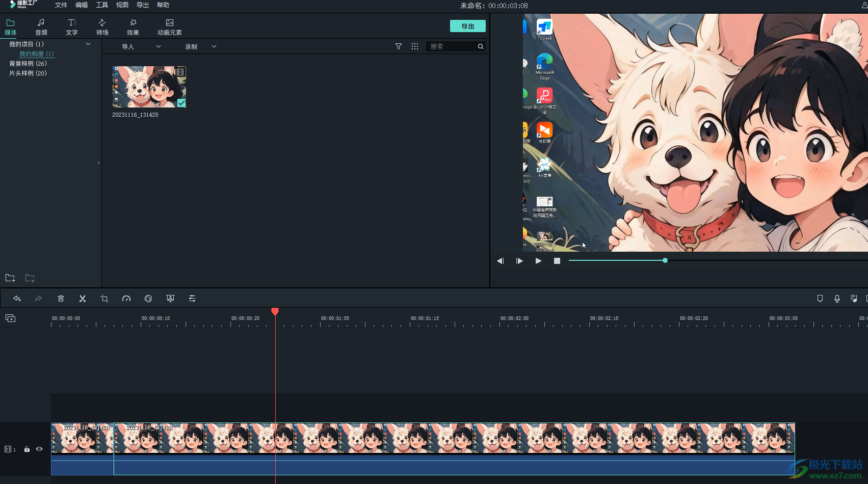Select 片头样例 (20) category
The height and width of the screenshot is (484, 868).
click(28, 73)
